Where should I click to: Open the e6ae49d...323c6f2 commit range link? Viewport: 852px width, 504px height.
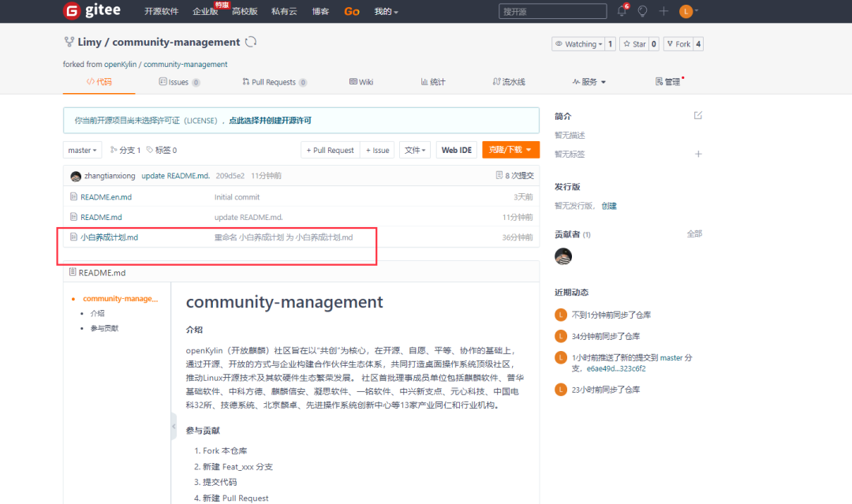tap(616, 368)
